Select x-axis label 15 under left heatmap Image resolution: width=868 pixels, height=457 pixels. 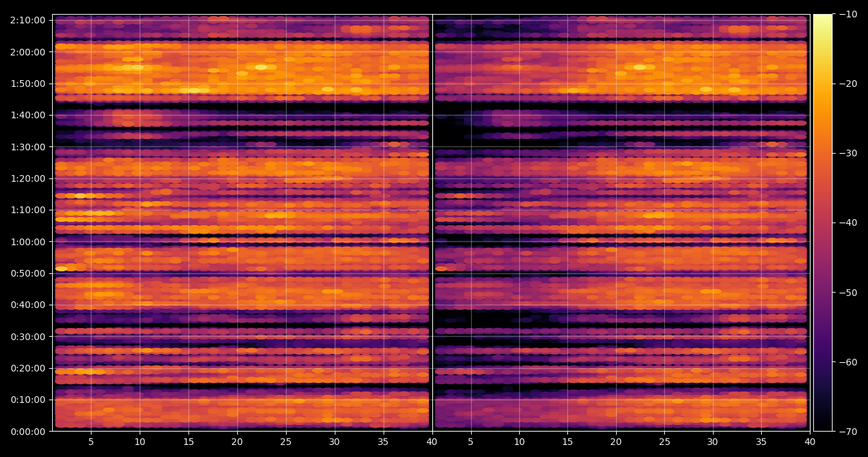pos(188,442)
